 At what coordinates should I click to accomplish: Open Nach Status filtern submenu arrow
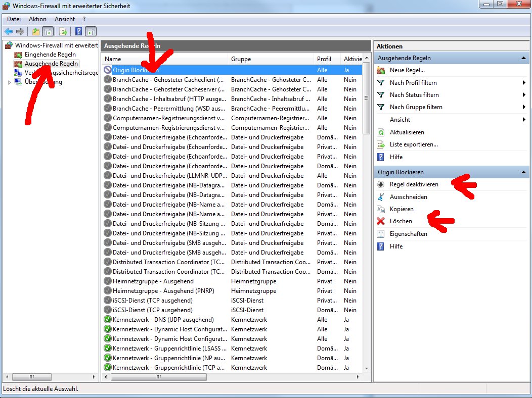tap(524, 95)
